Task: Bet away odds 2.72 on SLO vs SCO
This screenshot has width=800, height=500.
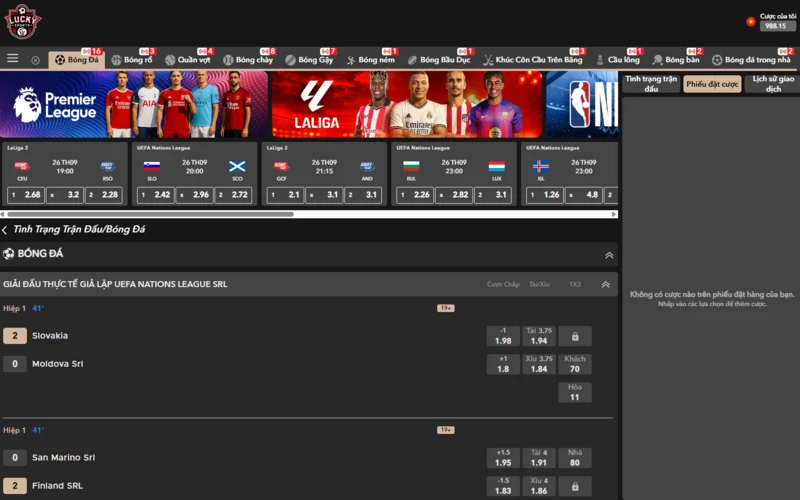Action: point(233,195)
